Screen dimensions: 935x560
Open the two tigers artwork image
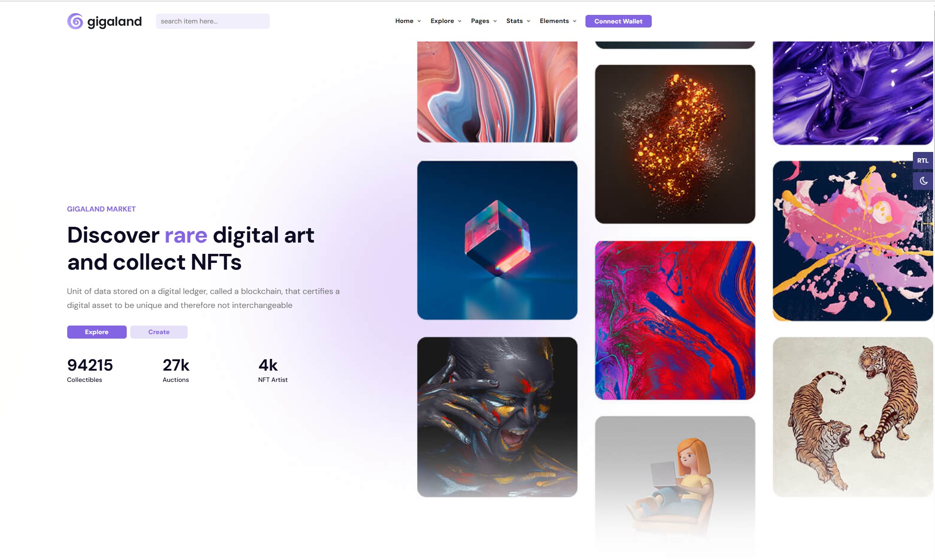852,417
